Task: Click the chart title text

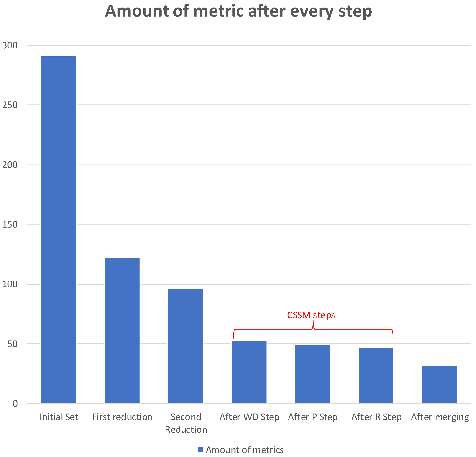Action: (x=238, y=11)
